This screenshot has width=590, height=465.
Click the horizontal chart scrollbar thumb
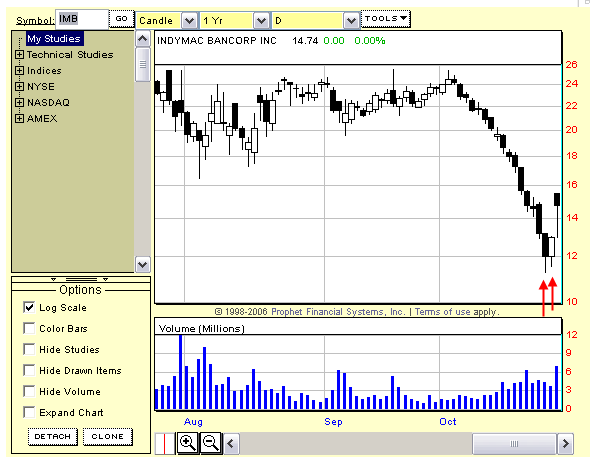click(514, 444)
